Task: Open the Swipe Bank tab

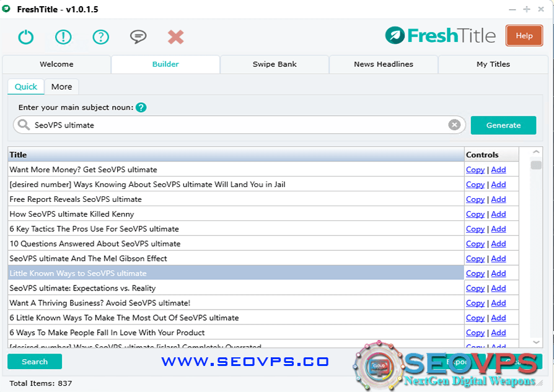Action: tap(275, 64)
